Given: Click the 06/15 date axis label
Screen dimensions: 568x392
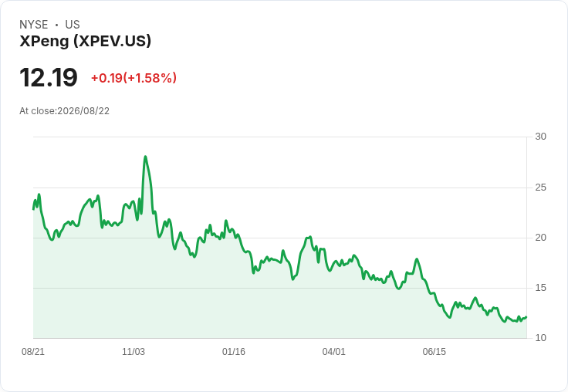Looking at the screenshot, I should [x=434, y=351].
